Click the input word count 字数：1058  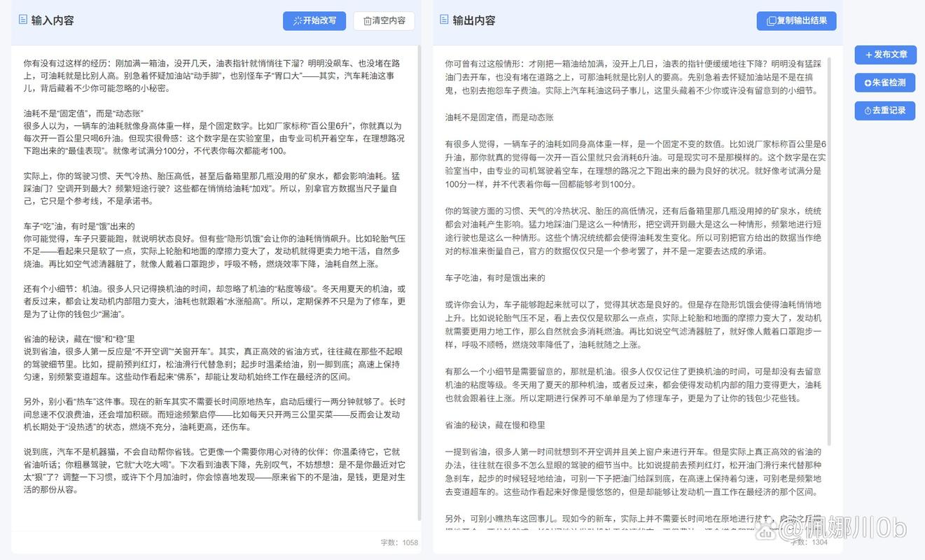(x=399, y=542)
